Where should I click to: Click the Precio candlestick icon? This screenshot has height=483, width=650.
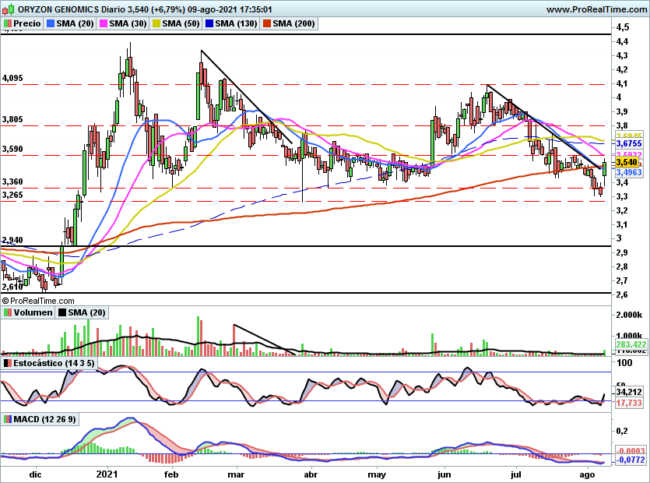pos(8,24)
